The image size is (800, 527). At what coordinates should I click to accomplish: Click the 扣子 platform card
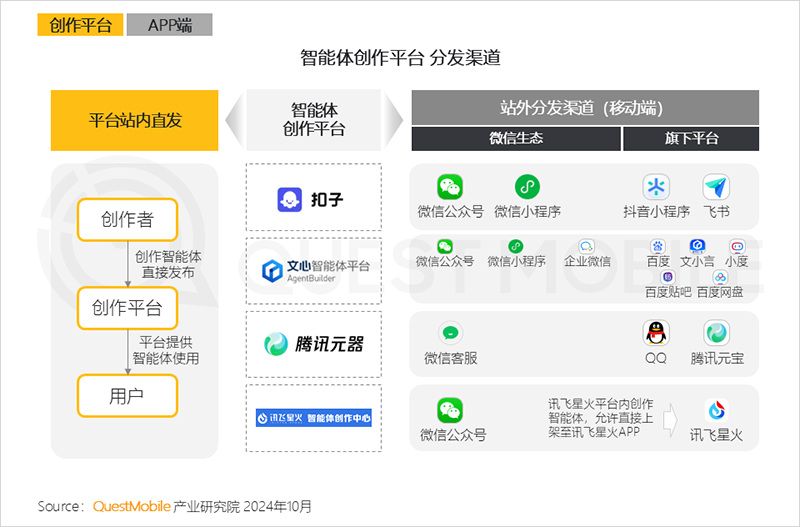[313, 200]
